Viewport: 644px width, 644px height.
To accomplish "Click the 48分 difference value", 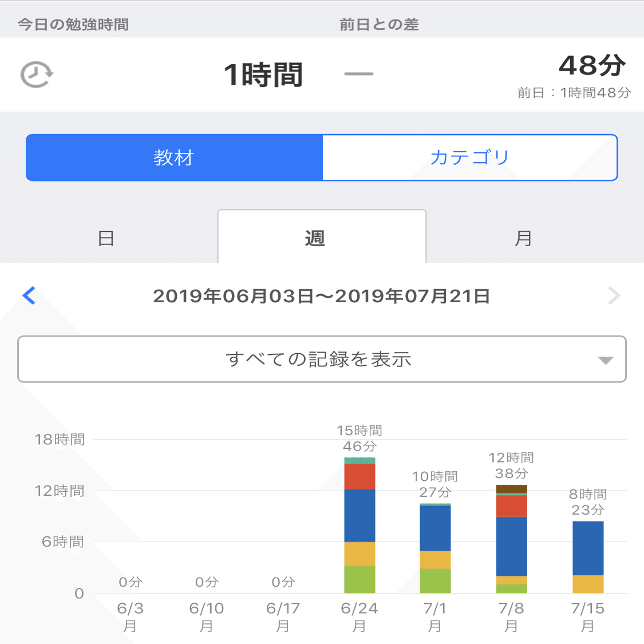I will [x=592, y=65].
